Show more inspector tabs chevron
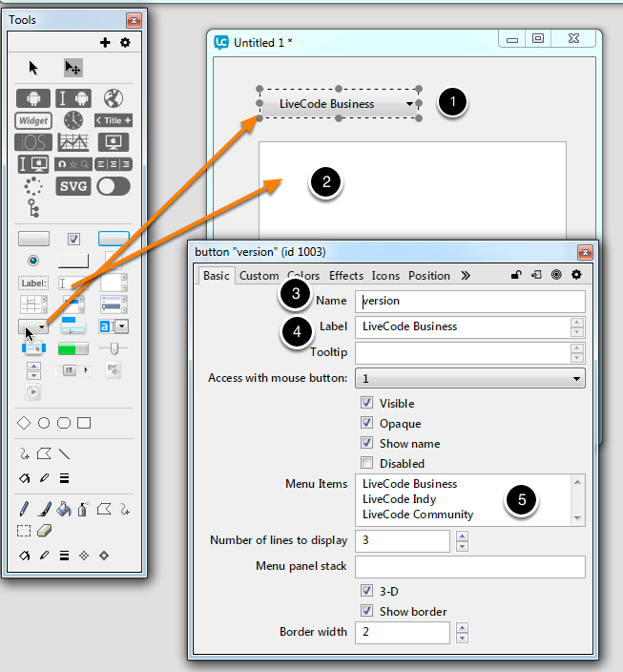The image size is (623, 672). click(466, 276)
